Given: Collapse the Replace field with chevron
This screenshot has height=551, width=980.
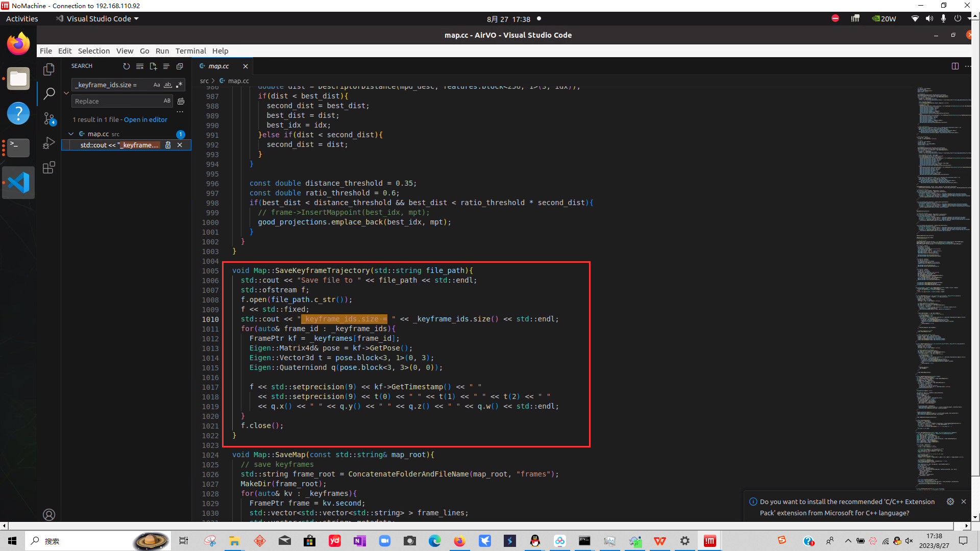Looking at the screenshot, I should click(x=66, y=93).
